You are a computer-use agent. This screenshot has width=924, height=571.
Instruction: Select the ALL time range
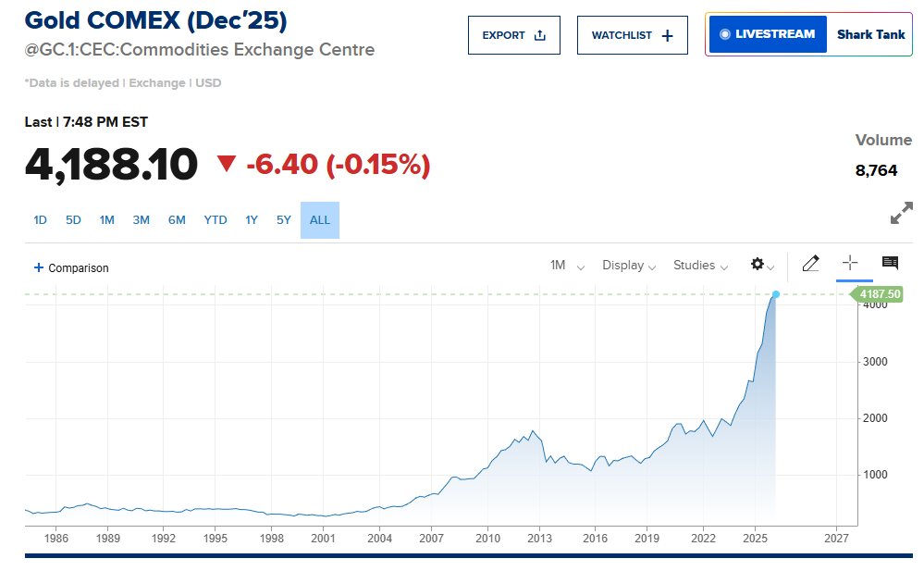pos(319,220)
